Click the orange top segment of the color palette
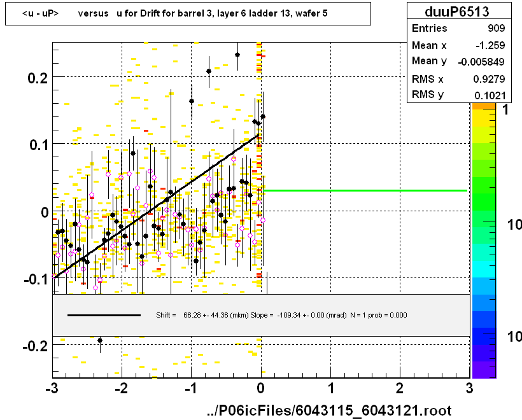Image resolution: width=522 pixels, height=420 pixels. [484, 106]
